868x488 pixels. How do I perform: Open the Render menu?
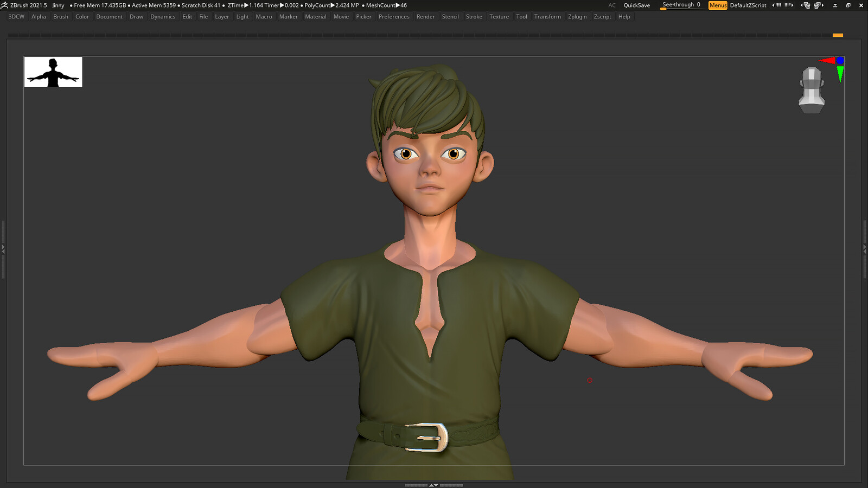pyautogui.click(x=426, y=17)
